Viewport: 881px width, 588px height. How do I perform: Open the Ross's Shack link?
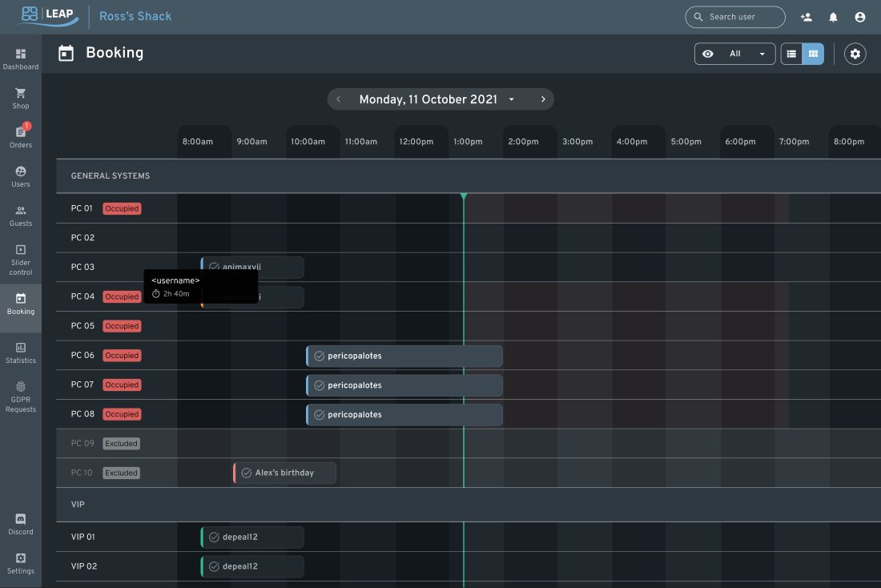135,16
